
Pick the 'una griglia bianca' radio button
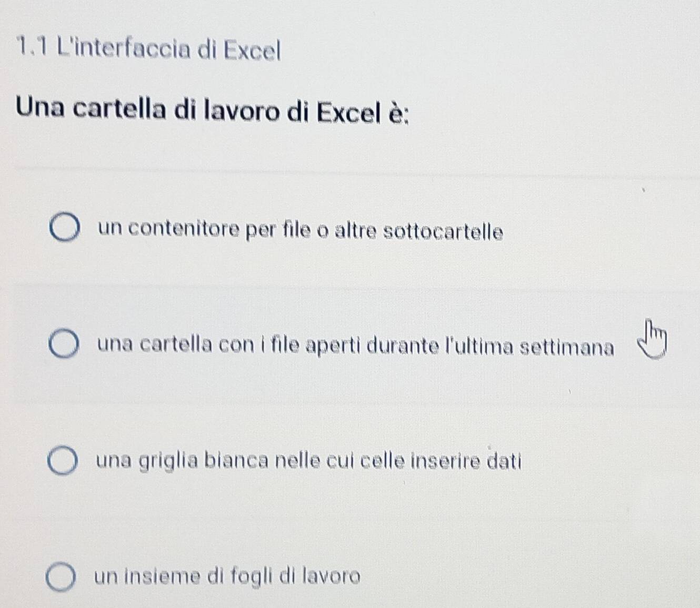pyautogui.click(x=64, y=461)
